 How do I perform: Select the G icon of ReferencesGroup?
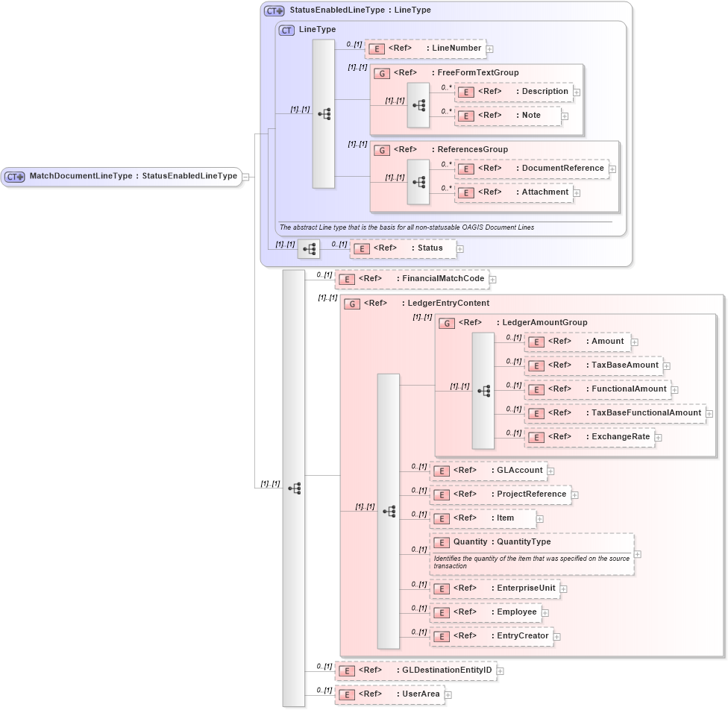click(381, 149)
